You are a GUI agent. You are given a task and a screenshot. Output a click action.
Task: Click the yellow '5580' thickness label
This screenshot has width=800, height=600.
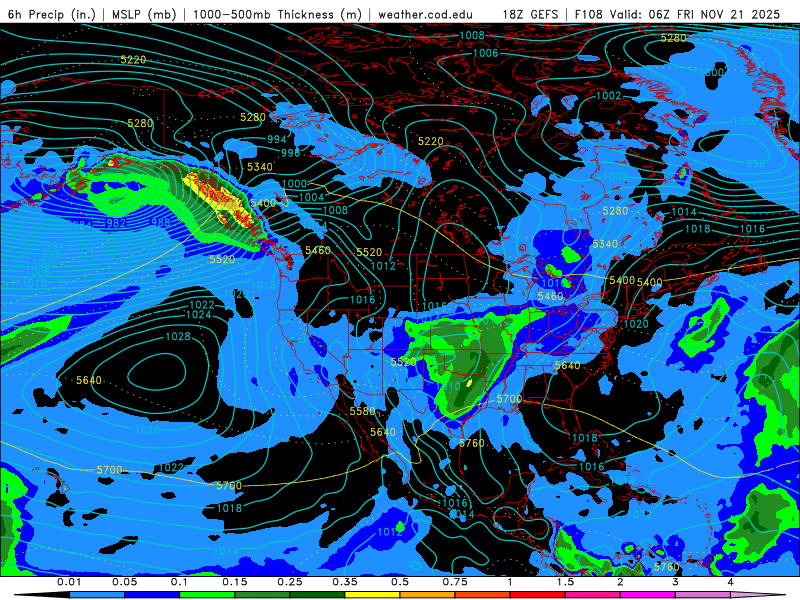coord(362,411)
